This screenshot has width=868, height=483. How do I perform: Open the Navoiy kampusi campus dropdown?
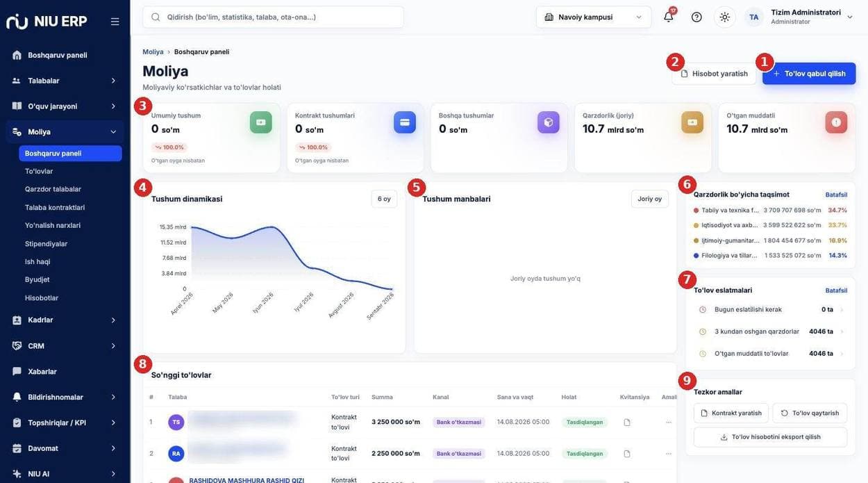pyautogui.click(x=593, y=17)
